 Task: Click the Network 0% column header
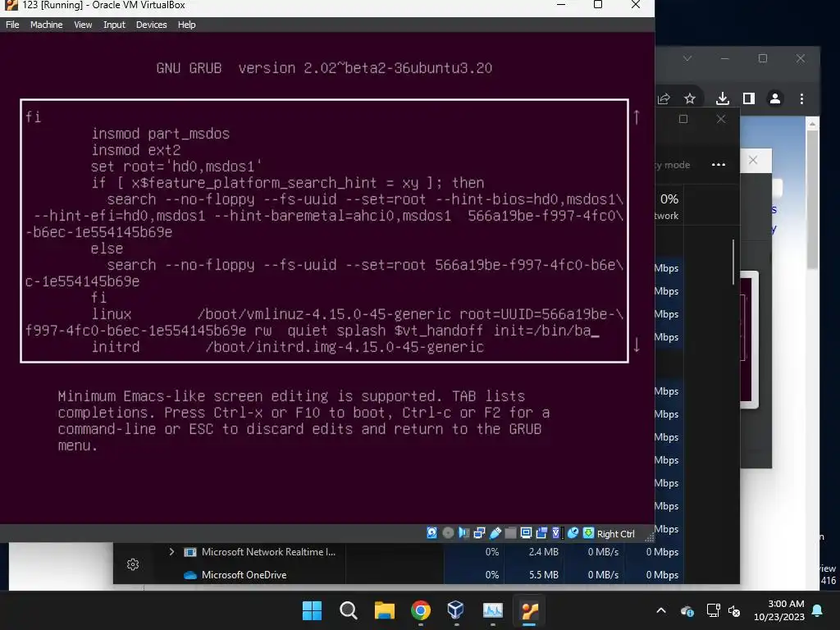[x=669, y=206]
